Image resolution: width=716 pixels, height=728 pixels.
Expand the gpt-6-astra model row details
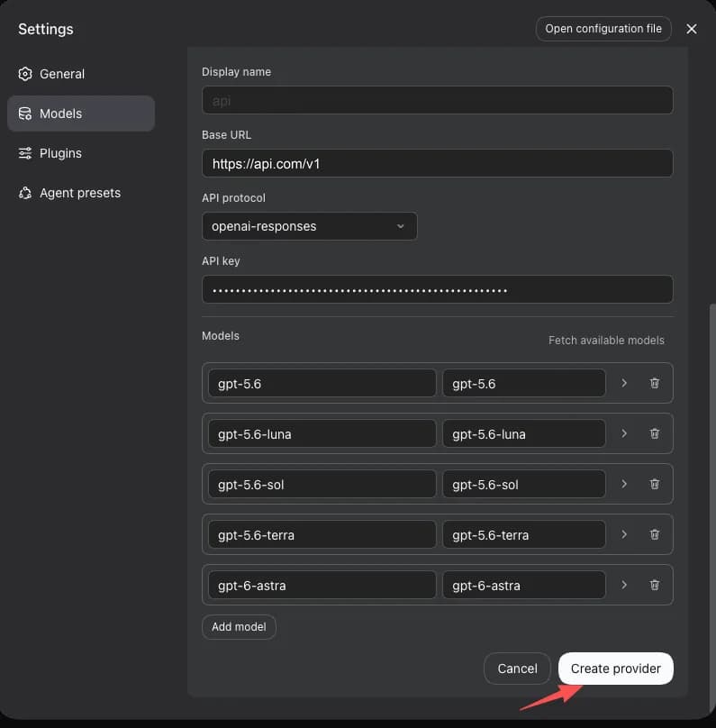point(624,585)
